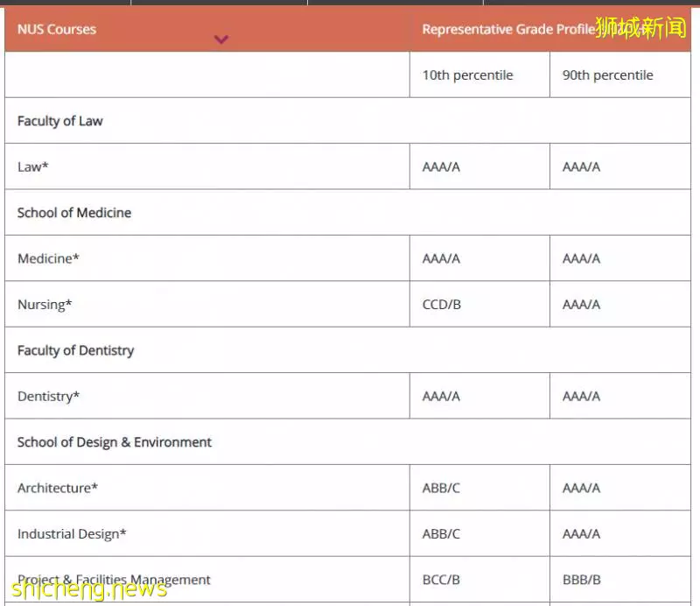Click the 90th percentile grade for Dentistry
The image size is (700, 606).
click(581, 396)
